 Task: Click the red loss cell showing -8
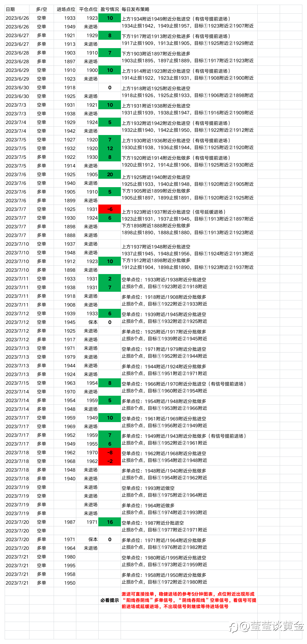click(110, 453)
